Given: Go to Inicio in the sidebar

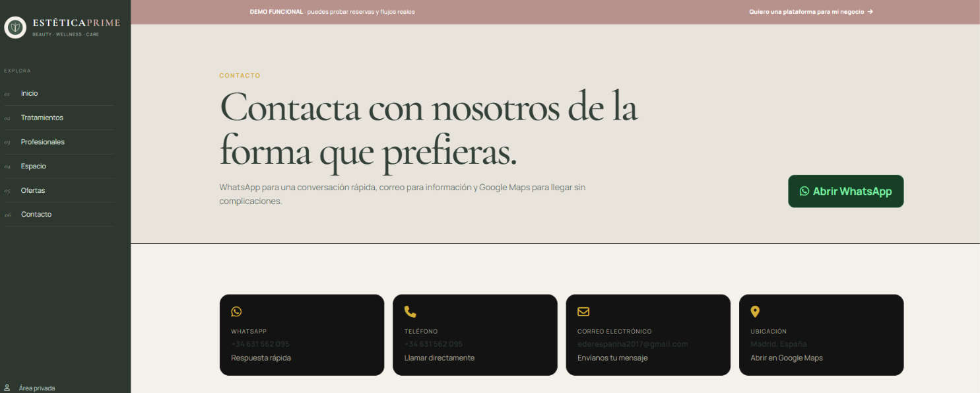Looking at the screenshot, I should pos(29,93).
